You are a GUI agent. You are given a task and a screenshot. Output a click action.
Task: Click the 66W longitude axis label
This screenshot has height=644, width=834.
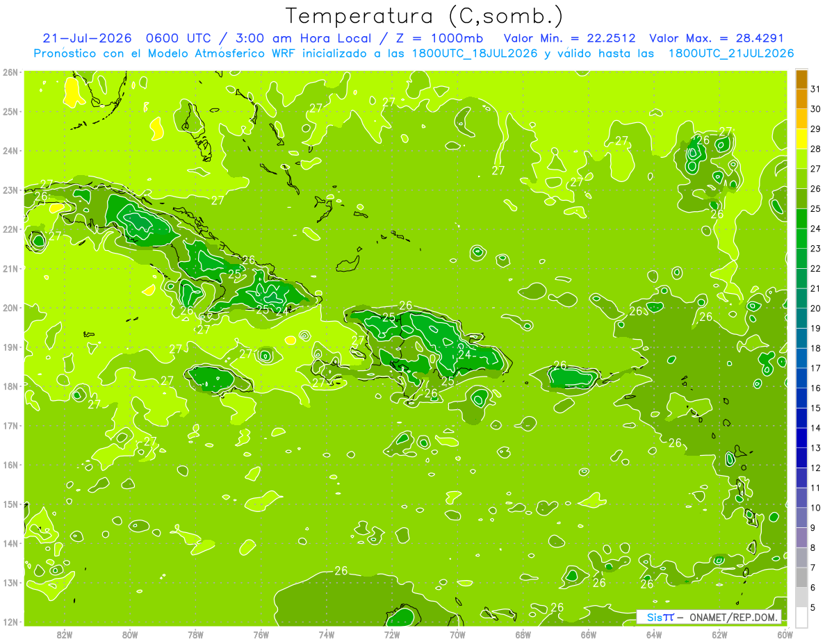[x=589, y=634]
